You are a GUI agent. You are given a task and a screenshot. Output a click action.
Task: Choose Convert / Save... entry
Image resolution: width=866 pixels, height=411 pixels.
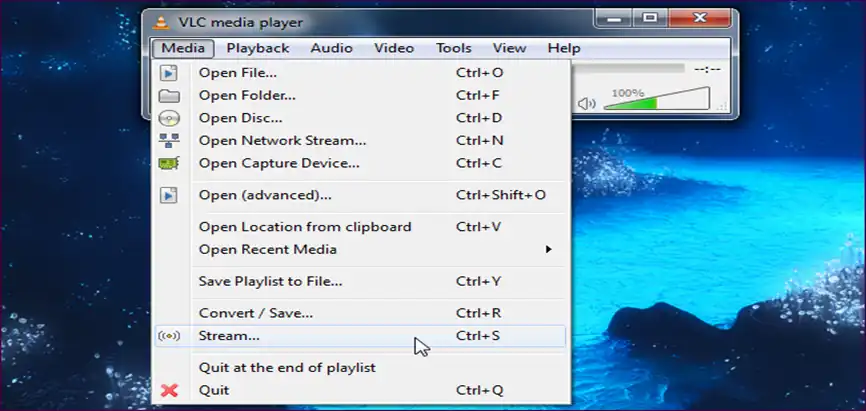click(361, 313)
